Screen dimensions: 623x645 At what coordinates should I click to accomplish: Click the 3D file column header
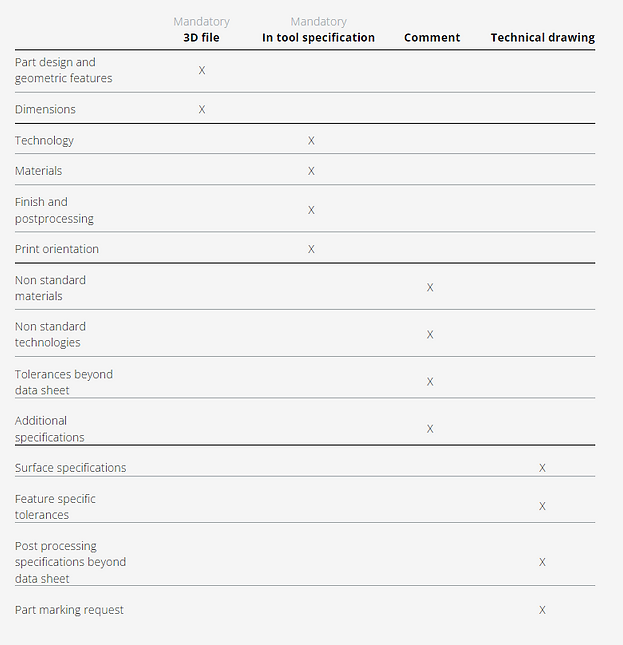pyautogui.click(x=201, y=38)
